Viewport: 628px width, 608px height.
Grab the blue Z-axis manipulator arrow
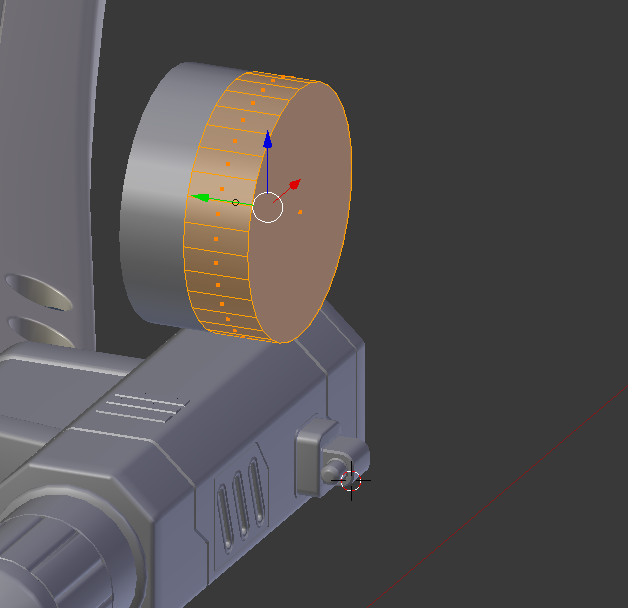pos(268,139)
